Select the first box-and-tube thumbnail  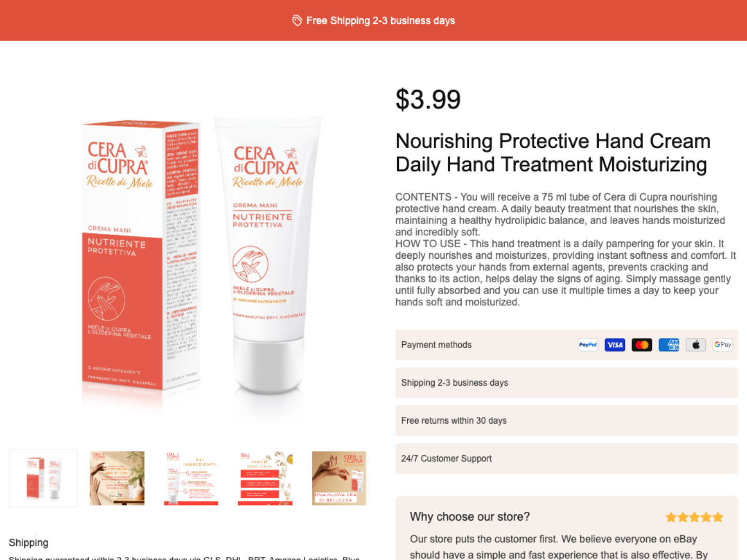click(43, 478)
